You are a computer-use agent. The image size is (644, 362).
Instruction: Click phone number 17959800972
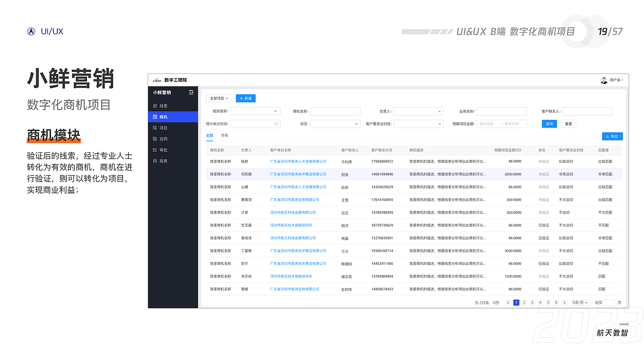[x=382, y=161]
